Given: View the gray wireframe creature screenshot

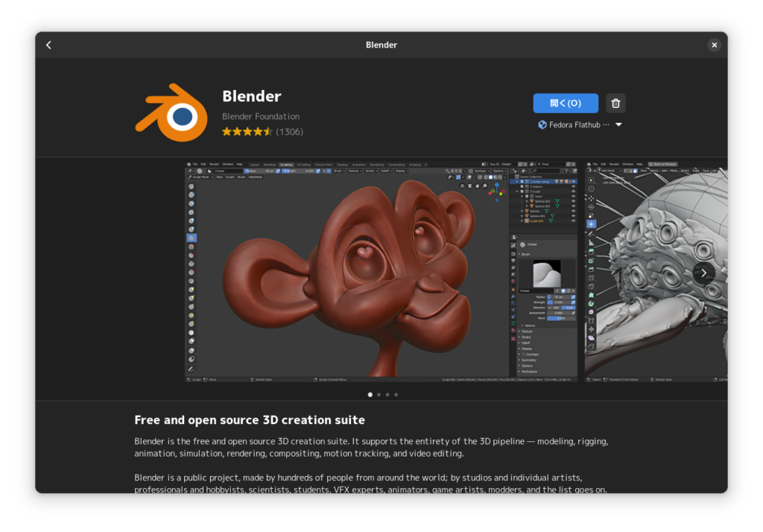Looking at the screenshot, I should pos(656,272).
